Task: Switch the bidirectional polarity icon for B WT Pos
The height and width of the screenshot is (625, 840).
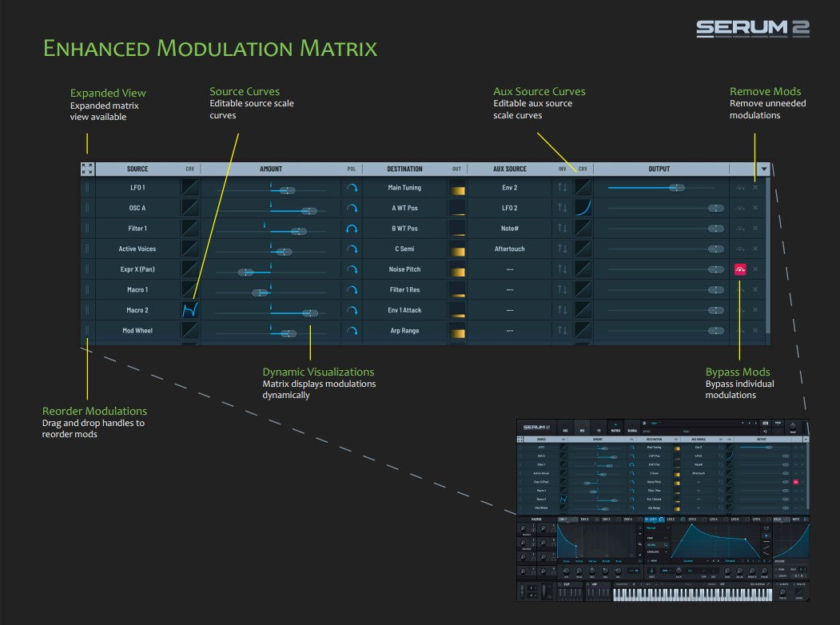Action: point(352,229)
